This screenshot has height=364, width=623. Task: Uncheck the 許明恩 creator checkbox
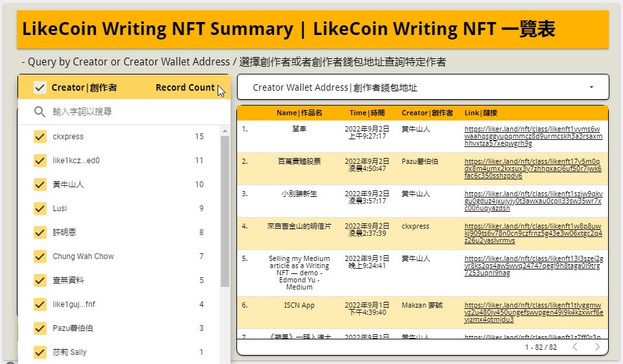(x=40, y=233)
